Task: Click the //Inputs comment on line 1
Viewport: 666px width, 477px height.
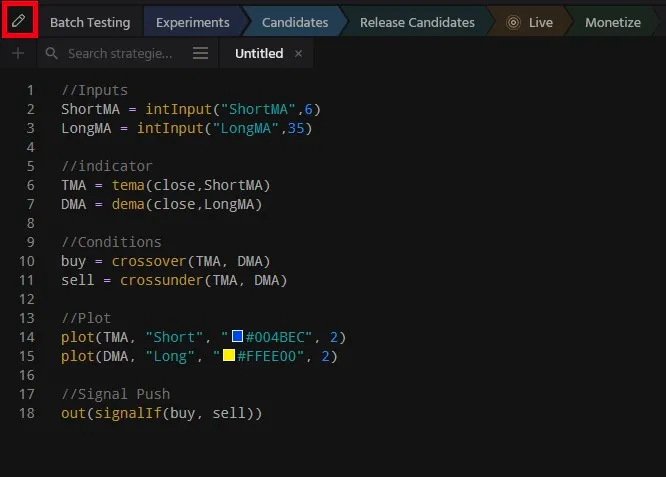Action: (94, 90)
